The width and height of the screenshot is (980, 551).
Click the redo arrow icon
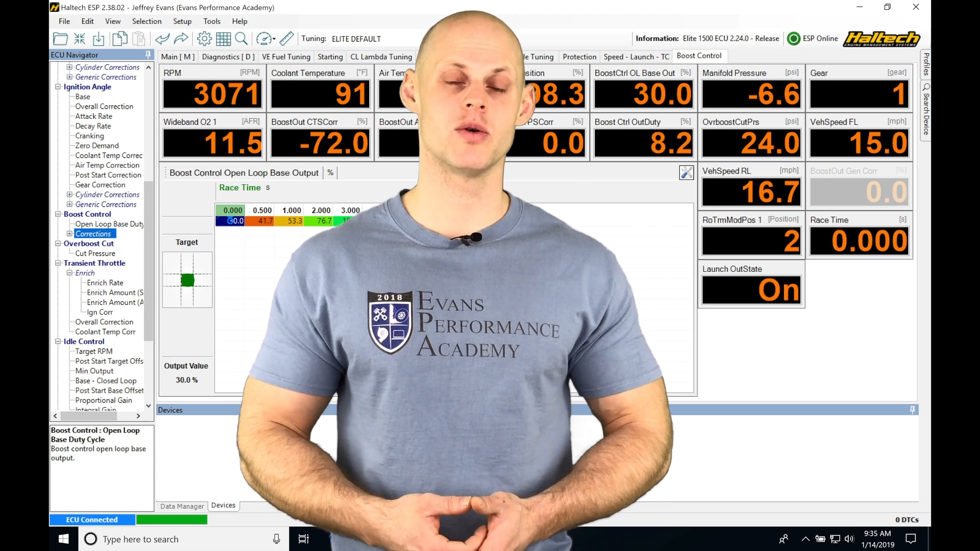click(x=181, y=39)
